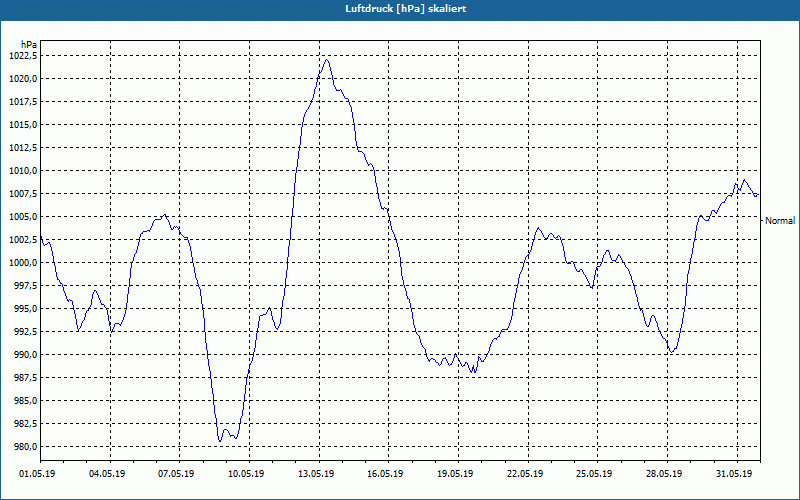Click the 28.05.19 date label

point(665,474)
